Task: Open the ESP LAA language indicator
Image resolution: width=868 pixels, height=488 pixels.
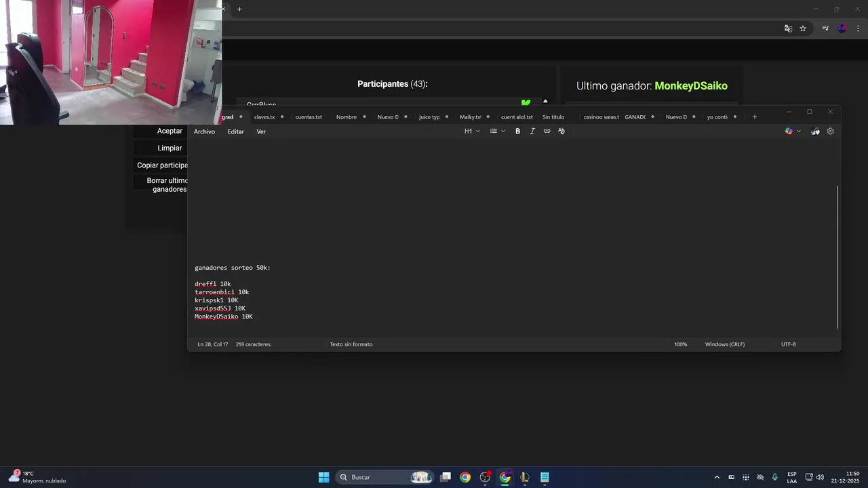Action: (792, 477)
